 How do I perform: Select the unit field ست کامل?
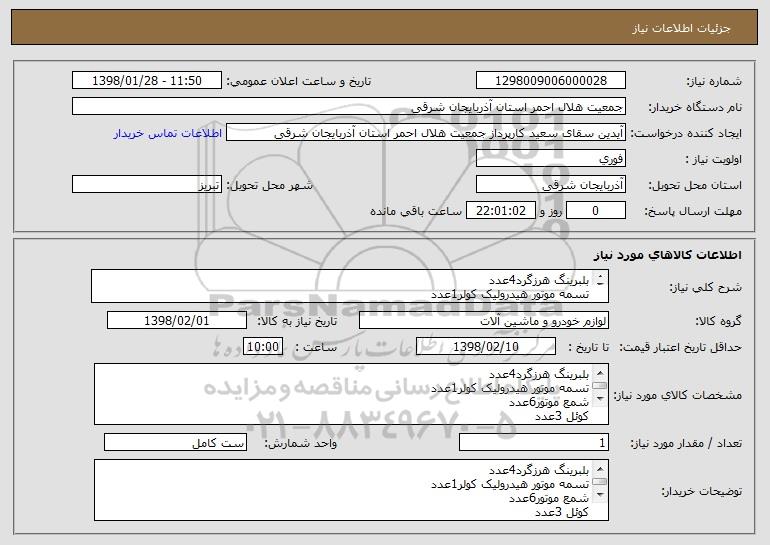(175, 442)
